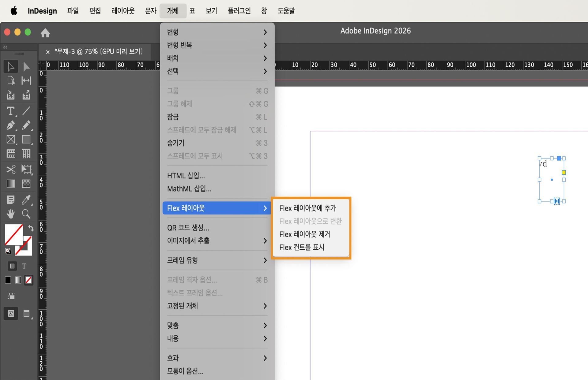Screen dimensions: 588x380
Task: Choose the Rectangle Frame tool
Action: (x=11, y=139)
